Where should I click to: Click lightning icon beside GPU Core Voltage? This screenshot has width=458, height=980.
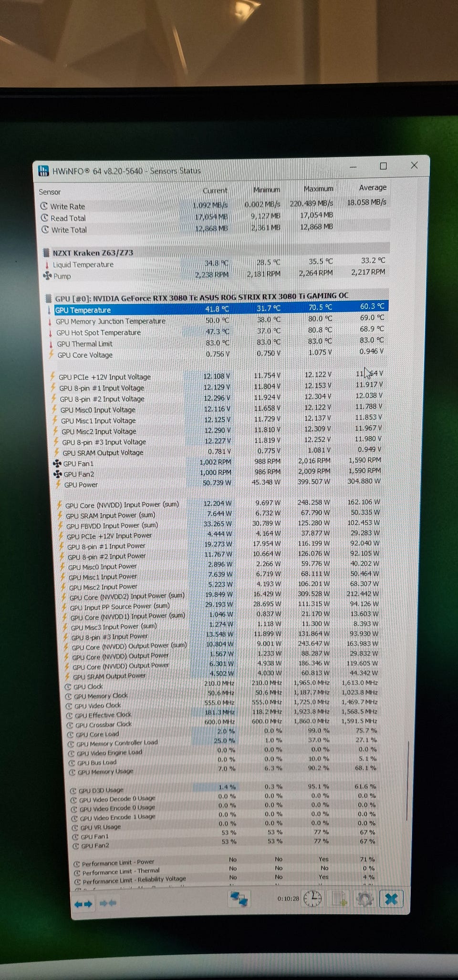(x=52, y=354)
